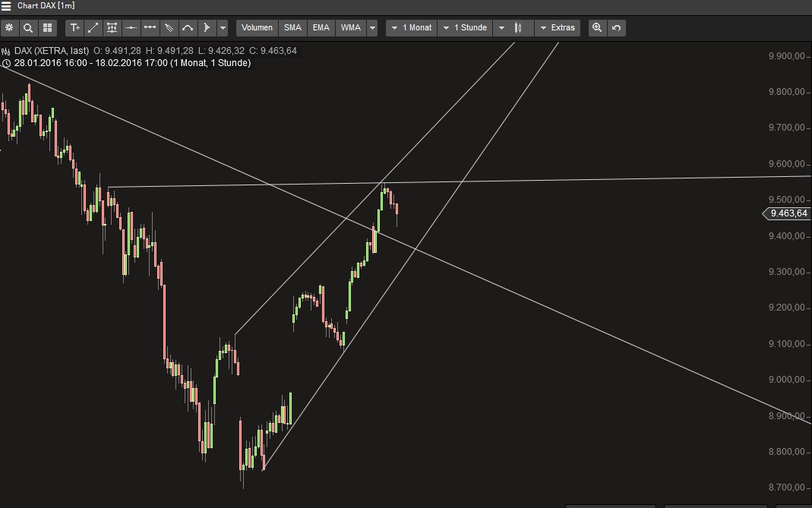Select the pencil drawing tool
The width and height of the screenshot is (812, 508).
pos(169,27)
